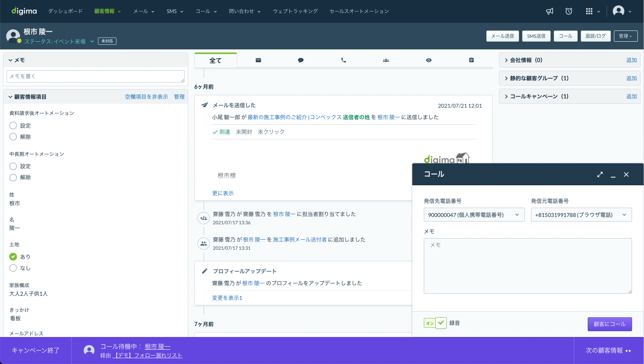Click the assignee assignment timeline icon
Image resolution: width=644 pixels, height=364 pixels.
coord(204,218)
